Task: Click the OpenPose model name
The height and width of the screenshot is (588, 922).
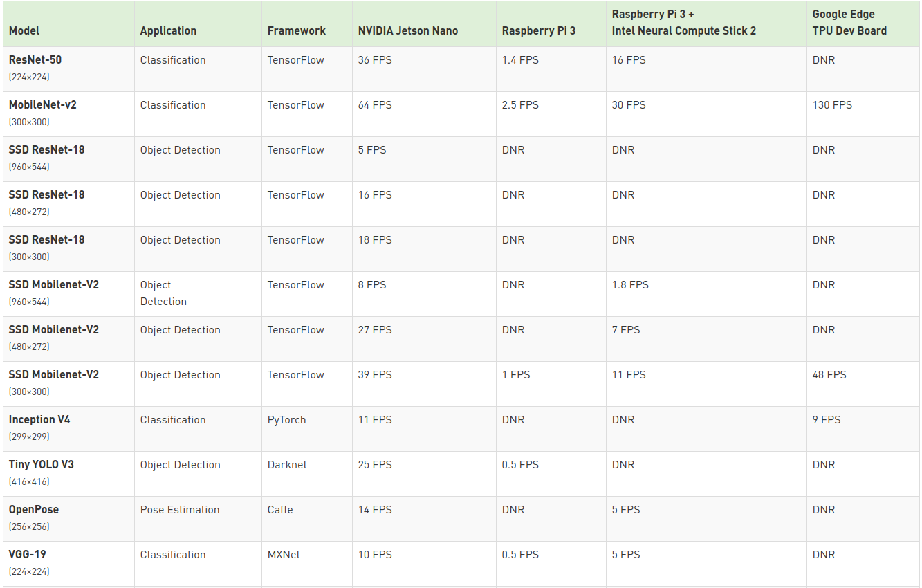Action: tap(34, 510)
